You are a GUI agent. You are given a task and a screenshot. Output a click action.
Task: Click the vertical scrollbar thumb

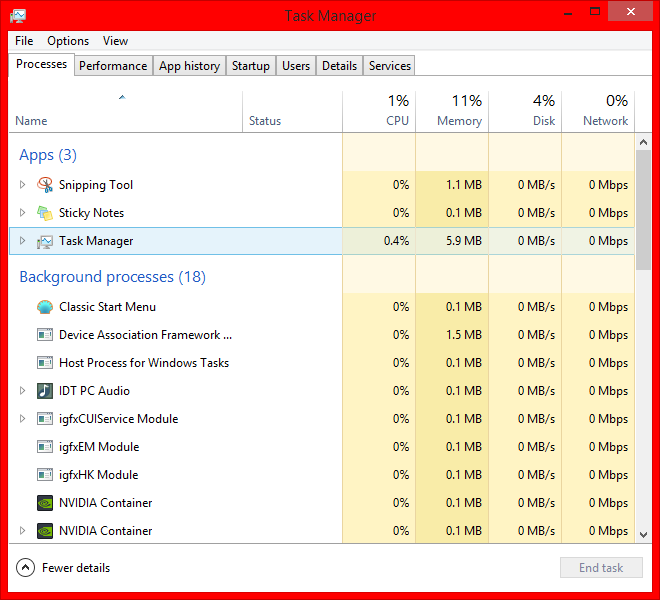tap(643, 210)
